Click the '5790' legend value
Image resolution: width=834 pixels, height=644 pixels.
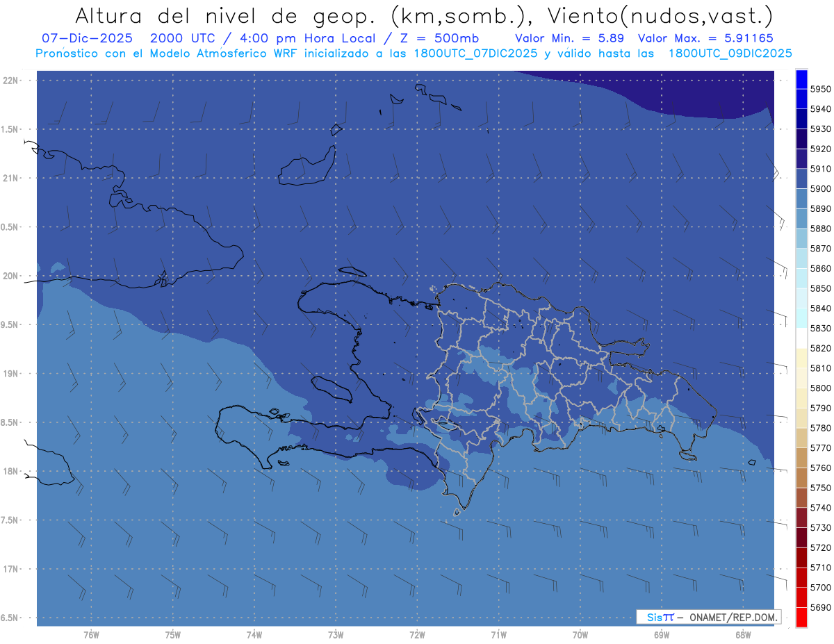click(820, 408)
